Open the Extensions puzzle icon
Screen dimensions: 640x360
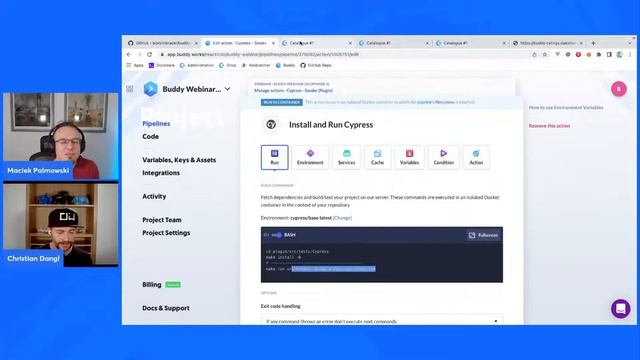pyautogui.click(x=599, y=54)
